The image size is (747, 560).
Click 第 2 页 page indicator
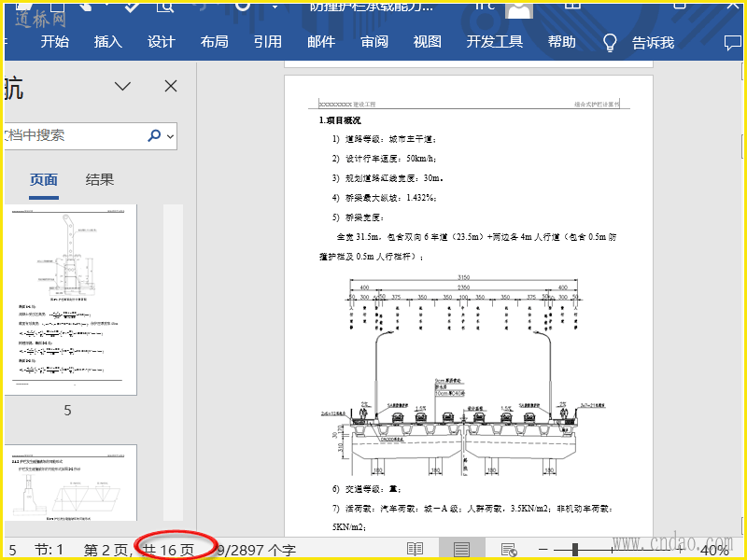[108, 550]
